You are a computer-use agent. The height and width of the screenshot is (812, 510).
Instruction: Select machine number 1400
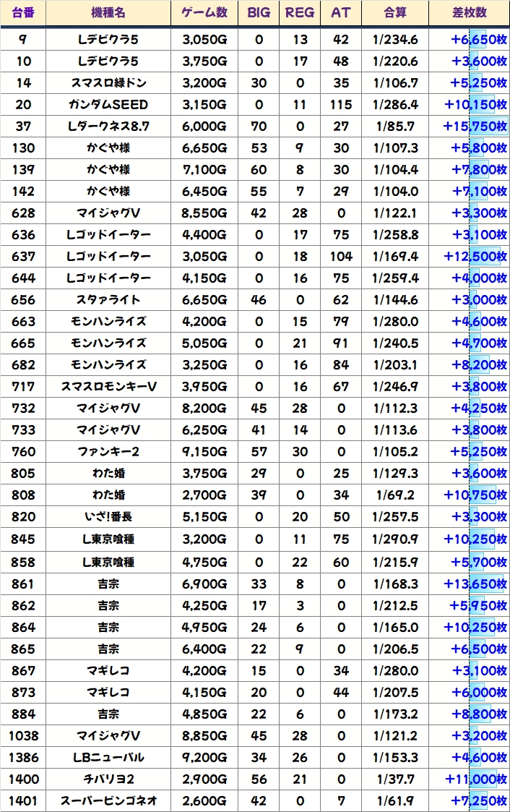(x=23, y=779)
